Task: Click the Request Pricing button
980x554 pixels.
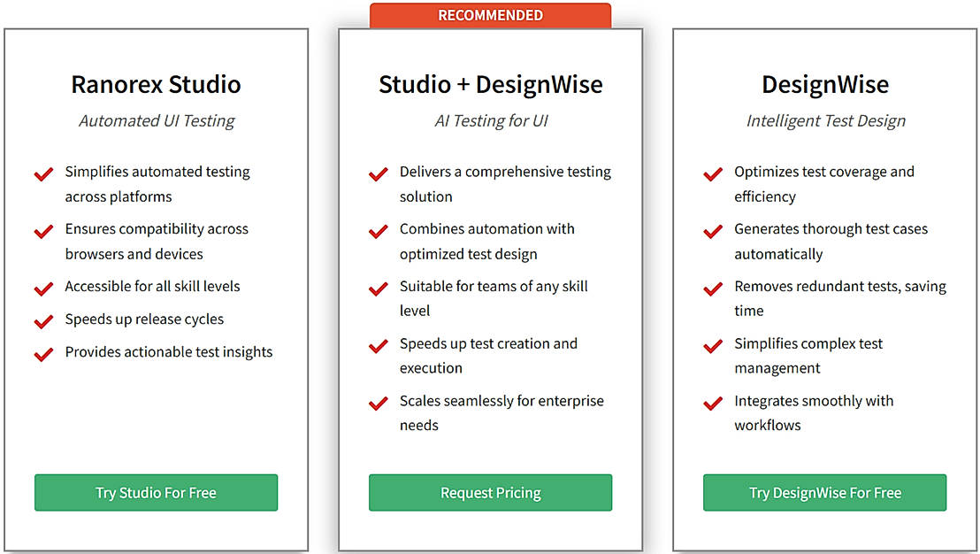Action: pos(490,493)
